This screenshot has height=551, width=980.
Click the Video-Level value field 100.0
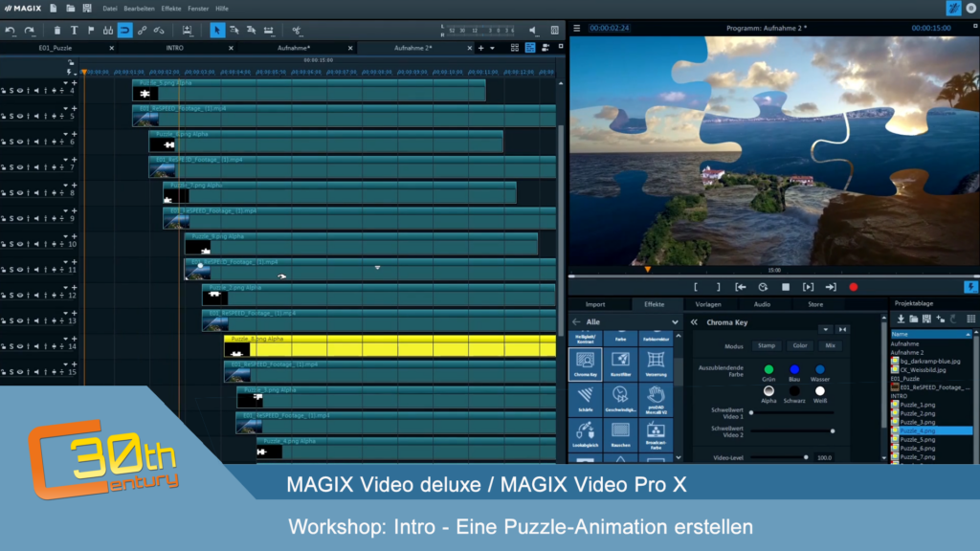click(x=824, y=458)
